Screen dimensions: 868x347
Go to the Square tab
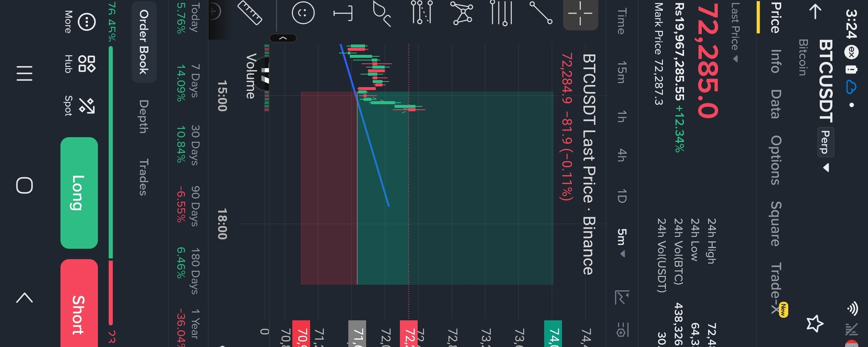pyautogui.click(x=775, y=224)
